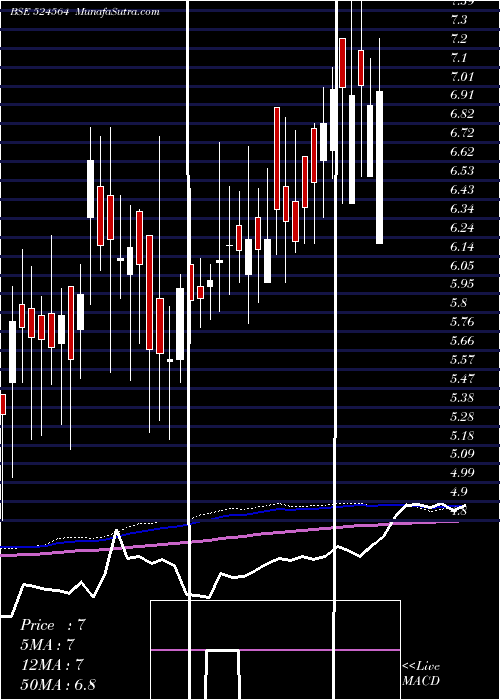The width and height of the screenshot is (500, 700).
Task: Click the 7.3 price axis label
Action: [459, 20]
